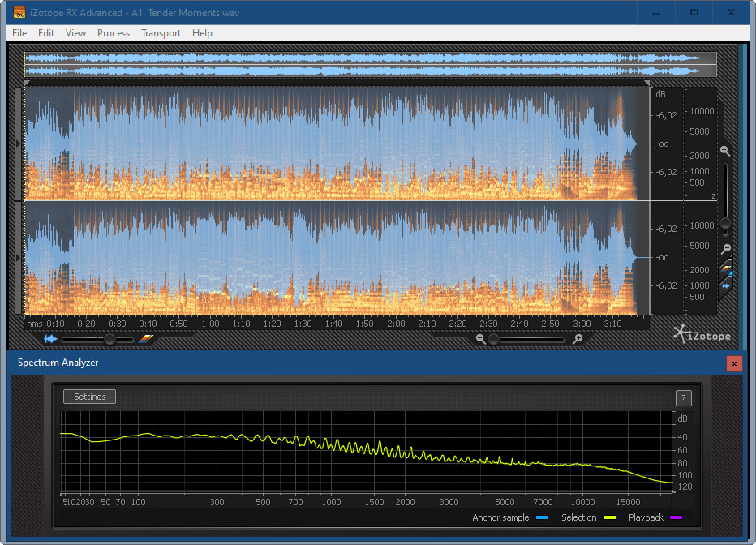Image resolution: width=756 pixels, height=545 pixels.
Task: Close the Spectrum Analyzer panel
Action: click(734, 363)
